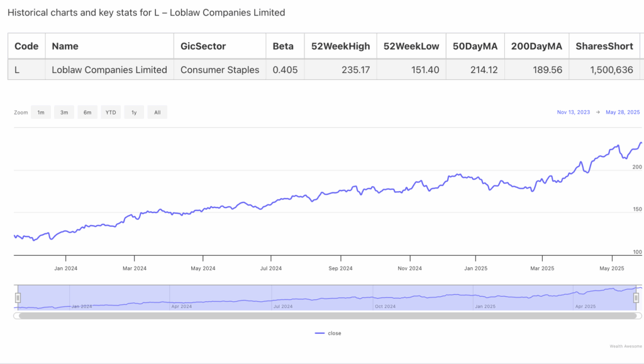Click the Mar 2025 axis label
Viewport: 644px width, 364px height.
coord(542,268)
